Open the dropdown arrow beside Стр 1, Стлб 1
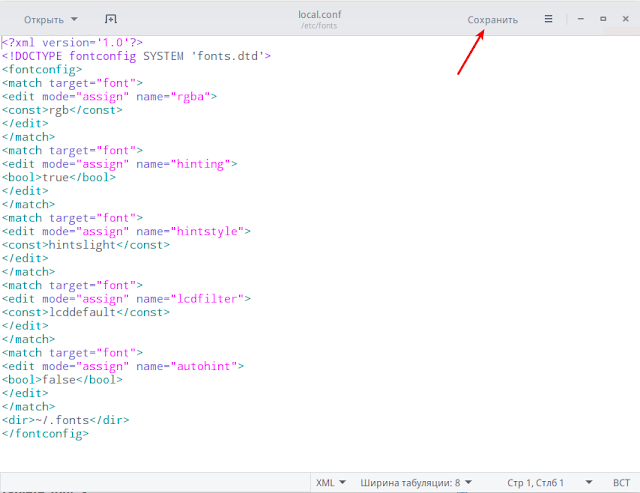This screenshot has width=640, height=493. [x=589, y=482]
